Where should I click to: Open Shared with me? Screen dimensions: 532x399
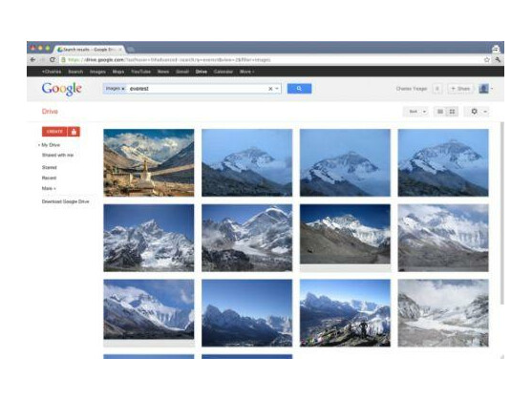pos(57,155)
